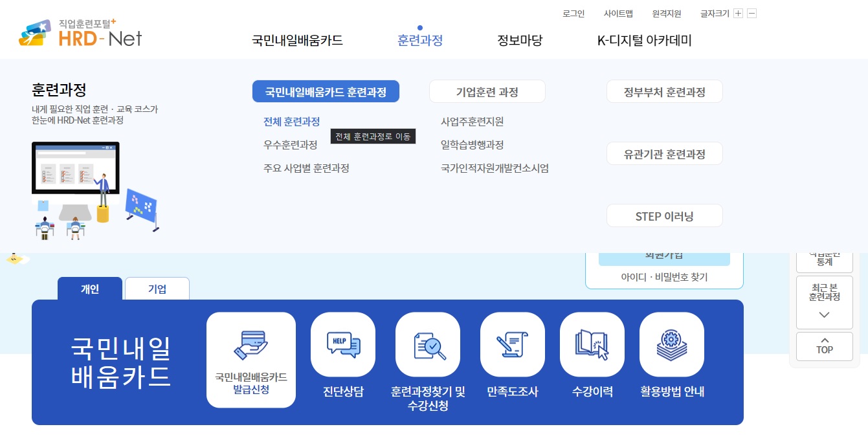
Task: Select the 개인 tab
Action: point(90,290)
